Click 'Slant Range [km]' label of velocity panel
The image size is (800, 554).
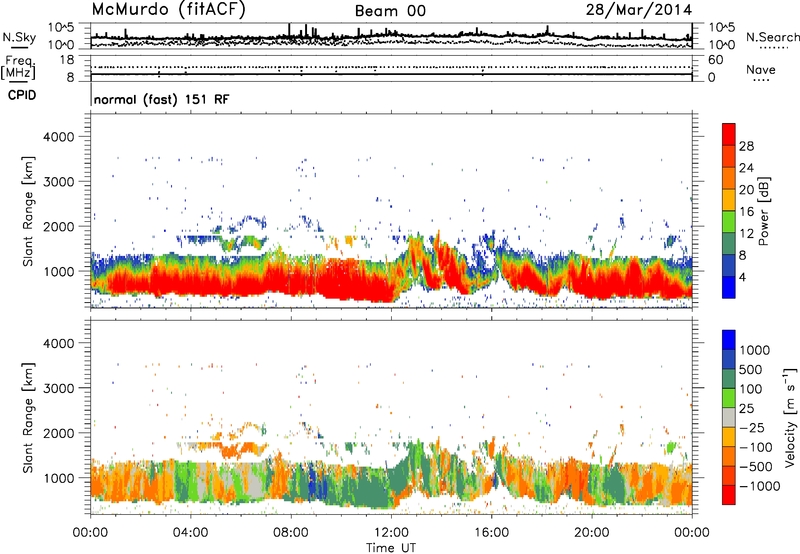click(28, 418)
